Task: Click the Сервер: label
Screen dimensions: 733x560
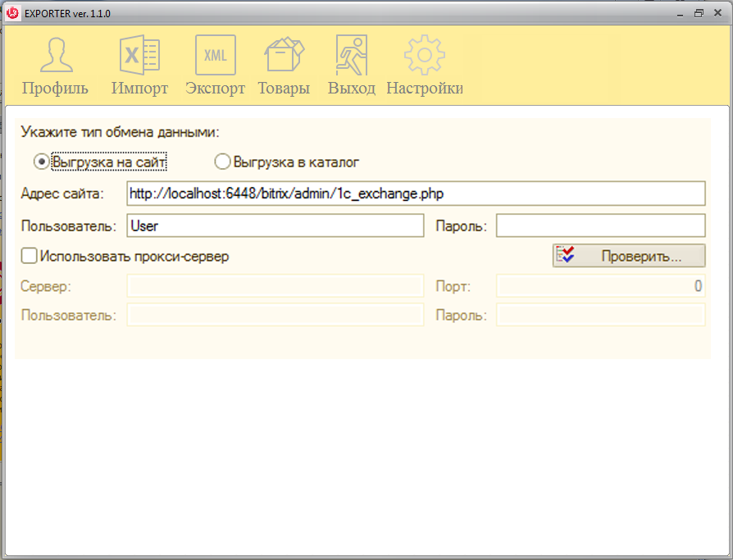Action: click(x=46, y=286)
